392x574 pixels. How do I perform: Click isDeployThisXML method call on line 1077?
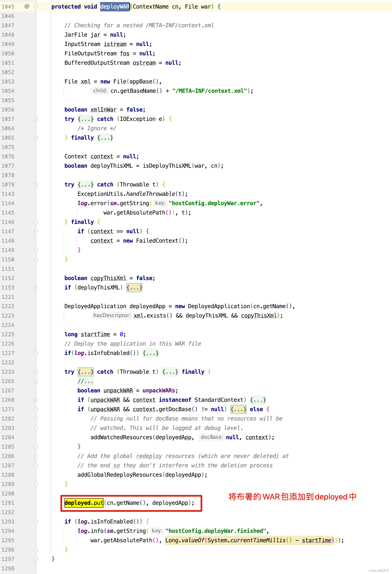tap(167, 166)
